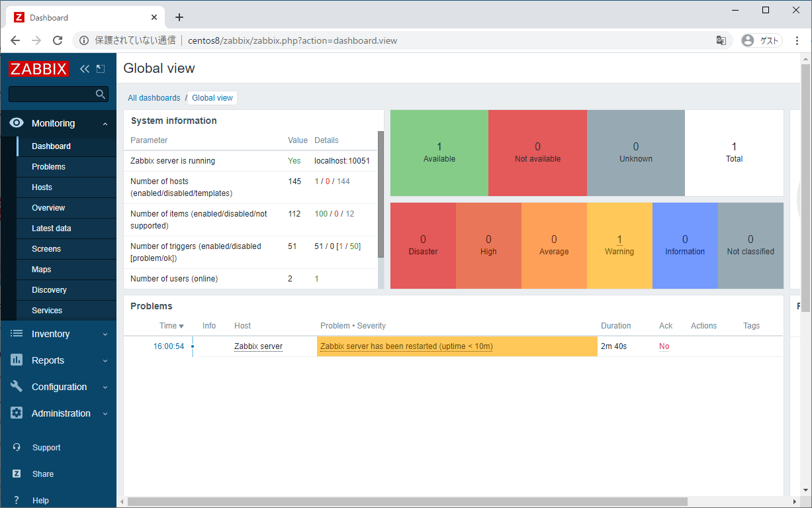Screen dimensions: 812x508
Task: Click Support link in sidebar
Action: coord(46,448)
